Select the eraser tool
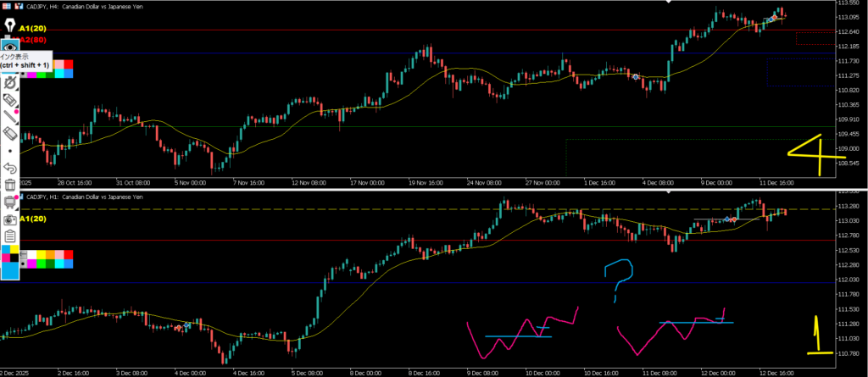Screen dimensions: 868x377 (x=10, y=134)
